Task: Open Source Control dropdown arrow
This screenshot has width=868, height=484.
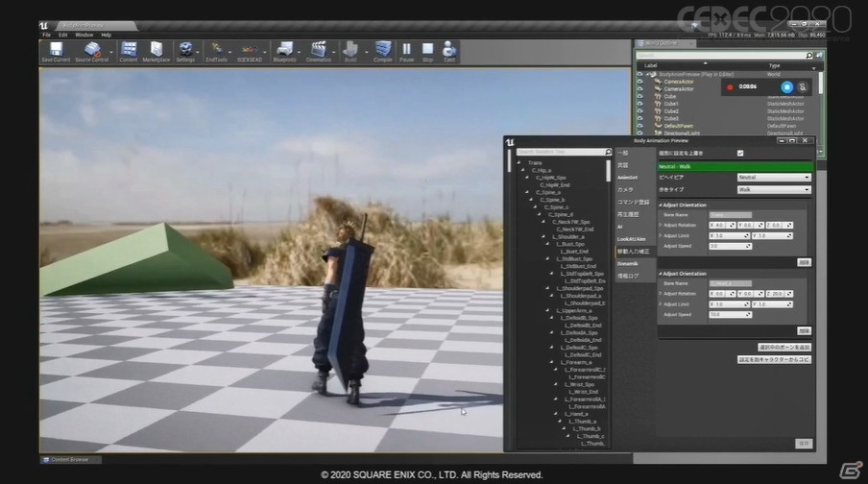Action: click(x=111, y=52)
